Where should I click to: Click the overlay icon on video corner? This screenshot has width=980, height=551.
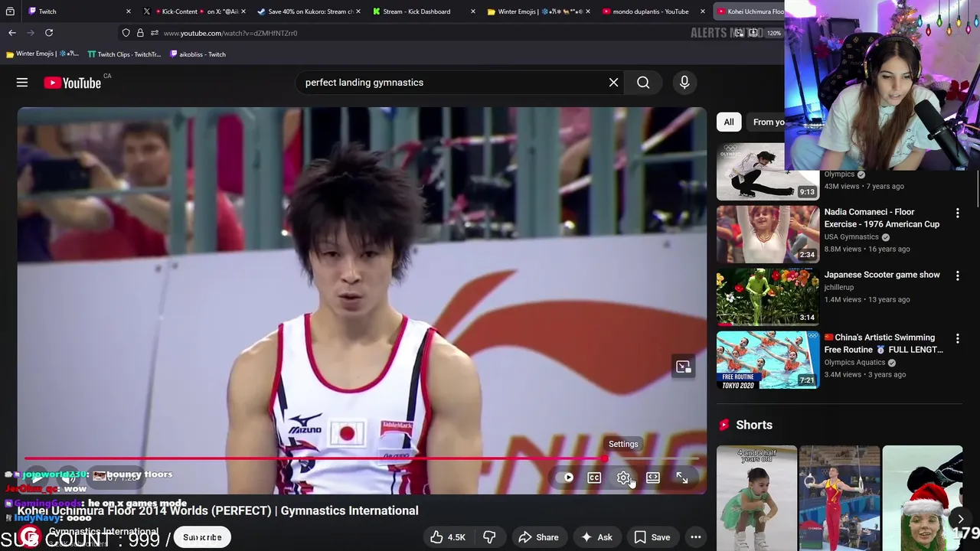[683, 367]
